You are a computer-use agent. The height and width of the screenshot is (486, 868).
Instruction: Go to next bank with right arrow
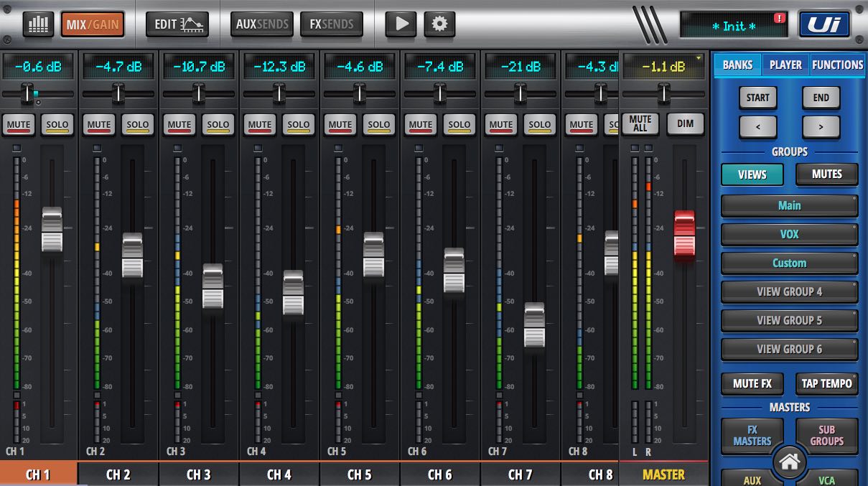(821, 127)
